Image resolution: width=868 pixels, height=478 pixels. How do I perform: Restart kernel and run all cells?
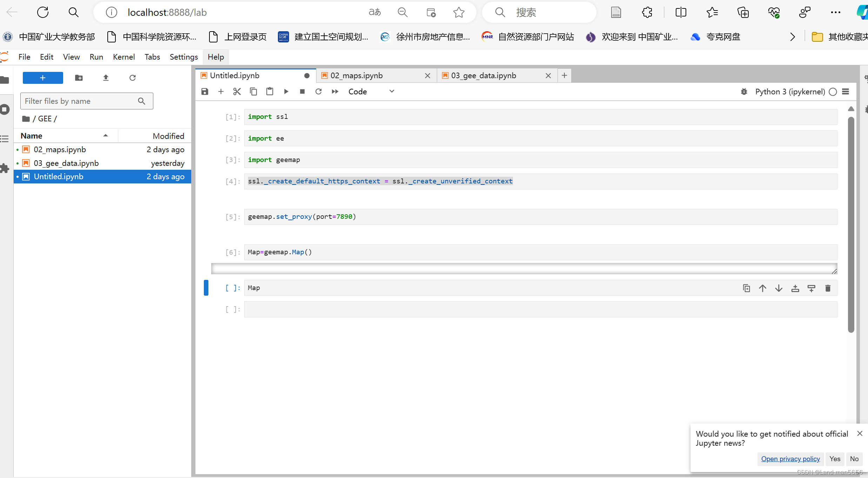pos(335,92)
